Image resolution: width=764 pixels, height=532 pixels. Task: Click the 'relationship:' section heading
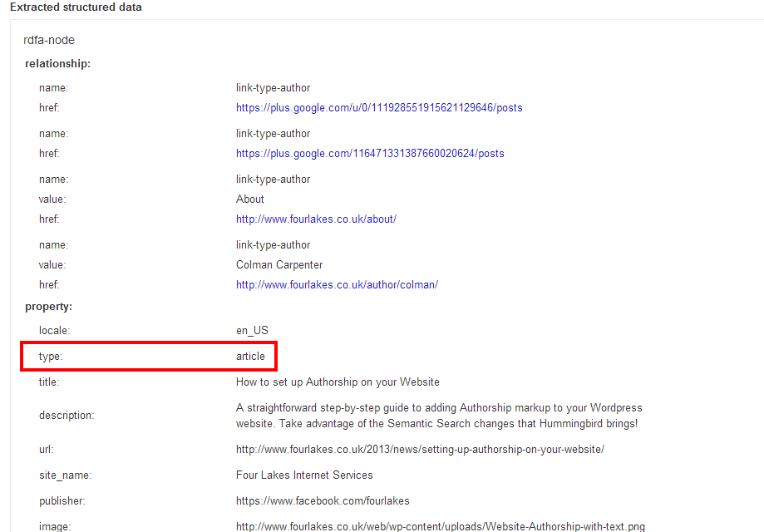tap(57, 64)
